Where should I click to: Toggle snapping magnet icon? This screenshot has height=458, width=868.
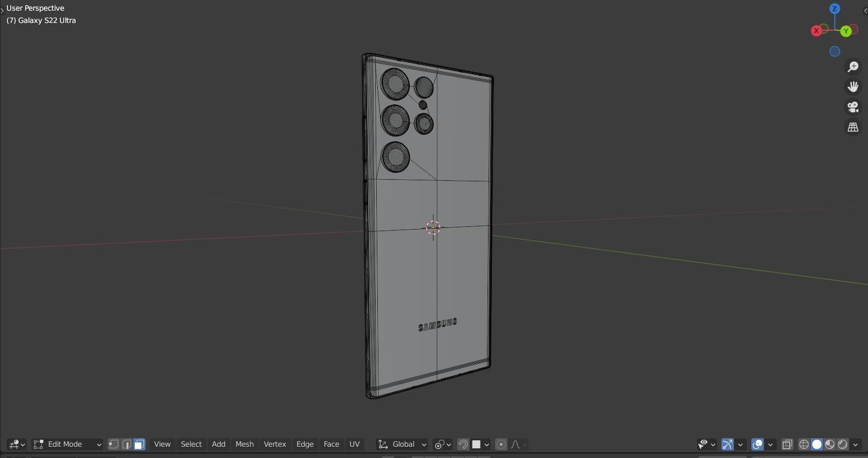click(463, 444)
